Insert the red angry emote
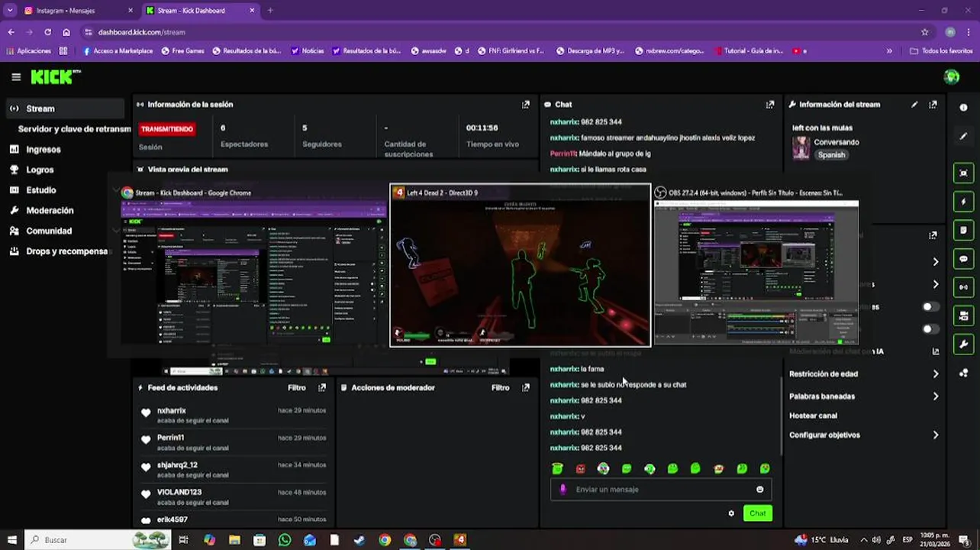This screenshot has height=550, width=980. point(581,468)
